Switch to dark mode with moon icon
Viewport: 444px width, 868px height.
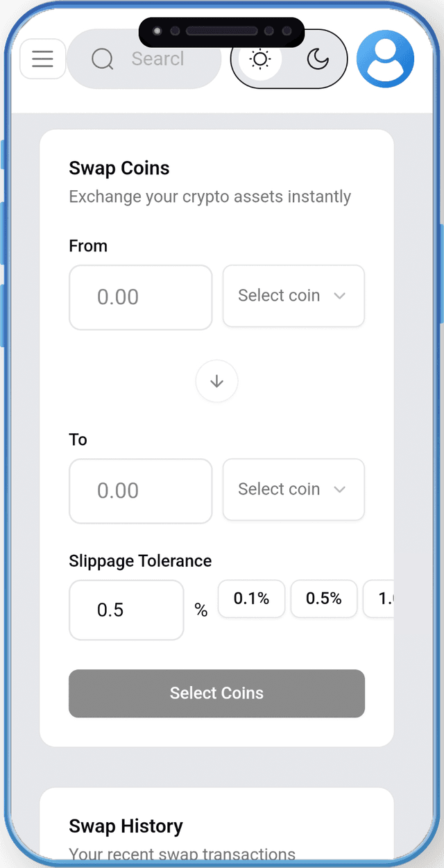(x=318, y=60)
